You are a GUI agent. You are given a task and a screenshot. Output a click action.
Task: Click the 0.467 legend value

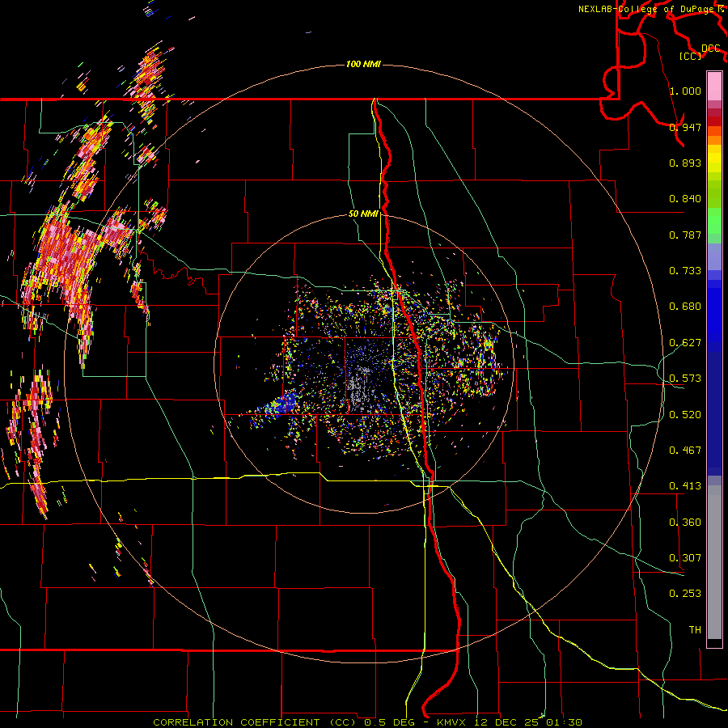click(x=685, y=451)
